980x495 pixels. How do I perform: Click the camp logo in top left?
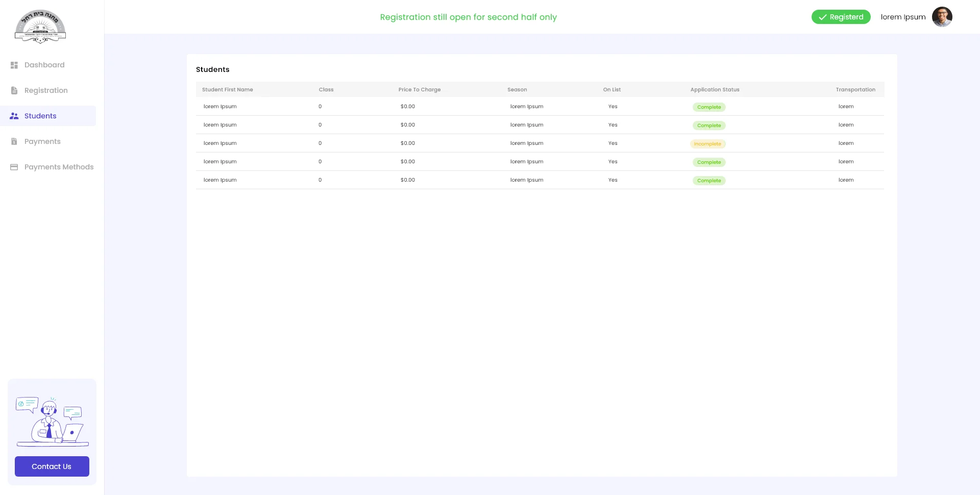tap(40, 27)
